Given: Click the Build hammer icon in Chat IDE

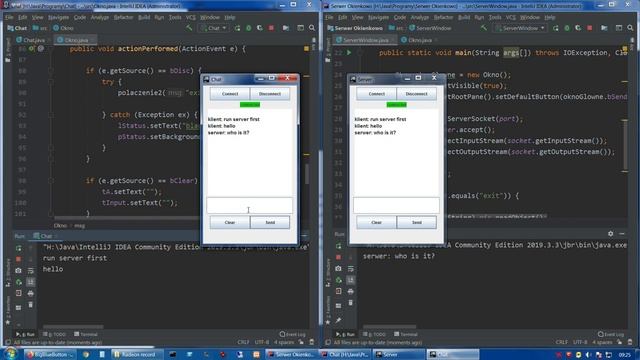Looking at the screenshot, I should pyautogui.click(x=189, y=28).
